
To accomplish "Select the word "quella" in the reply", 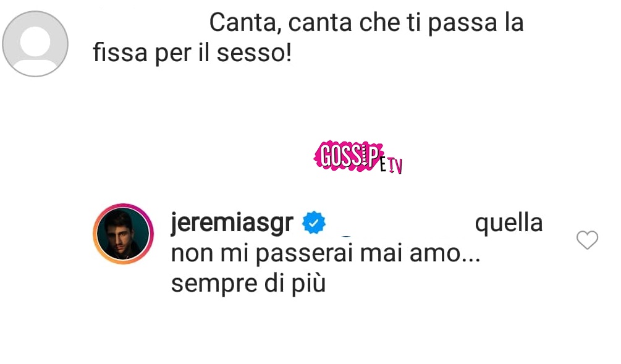I will click(x=509, y=223).
